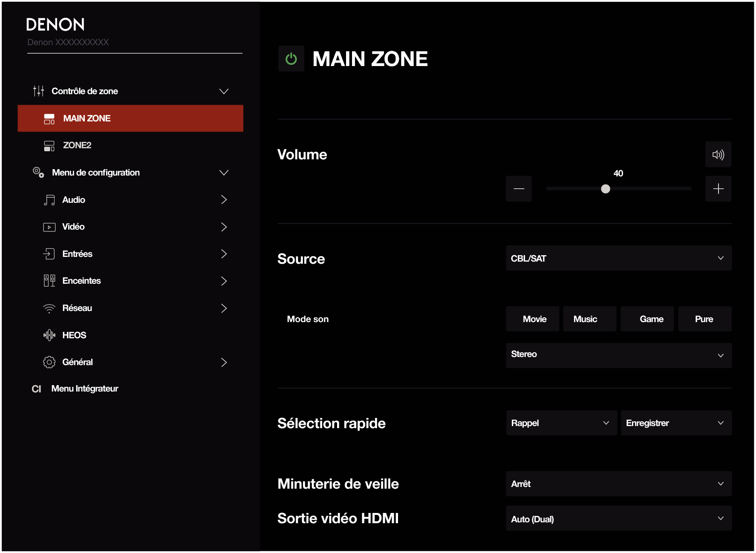Screen dimensions: 756x553
Task: Increase volume with the plus button
Action: pyautogui.click(x=718, y=189)
